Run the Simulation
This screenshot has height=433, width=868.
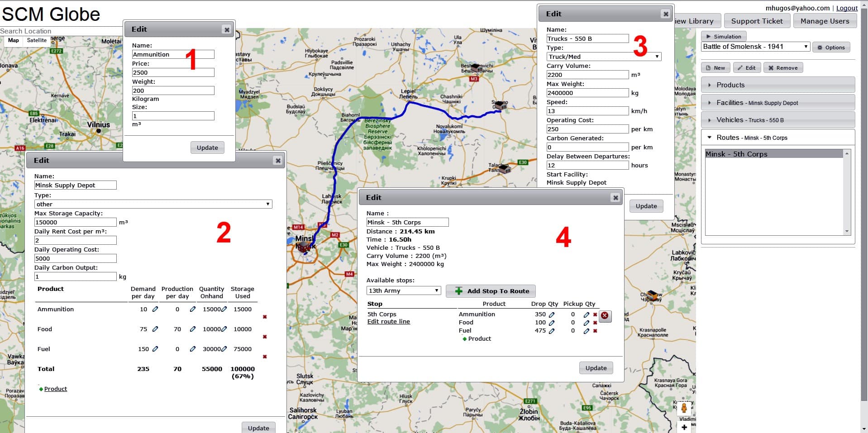pyautogui.click(x=724, y=36)
